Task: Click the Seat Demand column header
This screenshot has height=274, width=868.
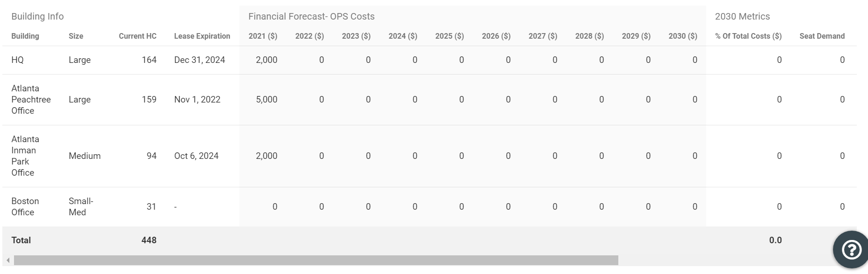Action: click(822, 36)
